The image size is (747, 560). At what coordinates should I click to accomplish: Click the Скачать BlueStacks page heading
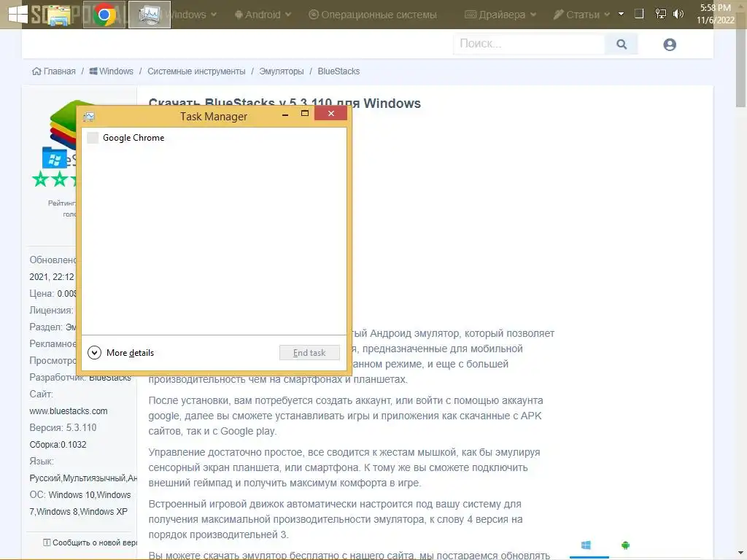click(285, 103)
